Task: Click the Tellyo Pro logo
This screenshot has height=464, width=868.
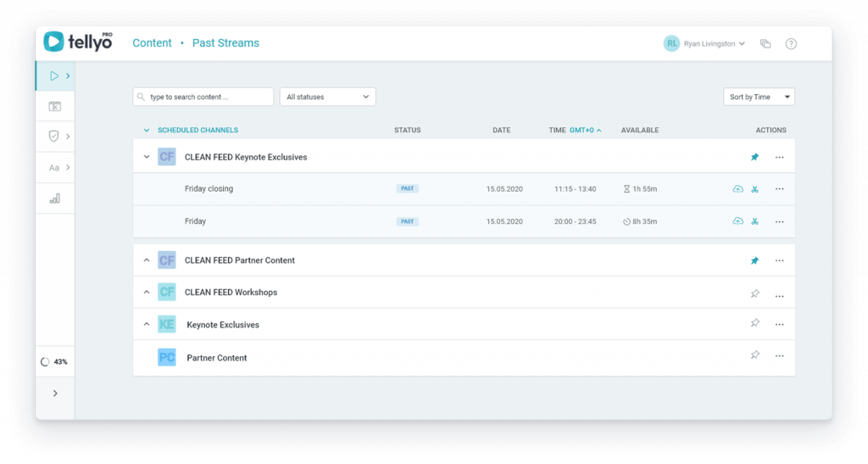Action: 78,42
